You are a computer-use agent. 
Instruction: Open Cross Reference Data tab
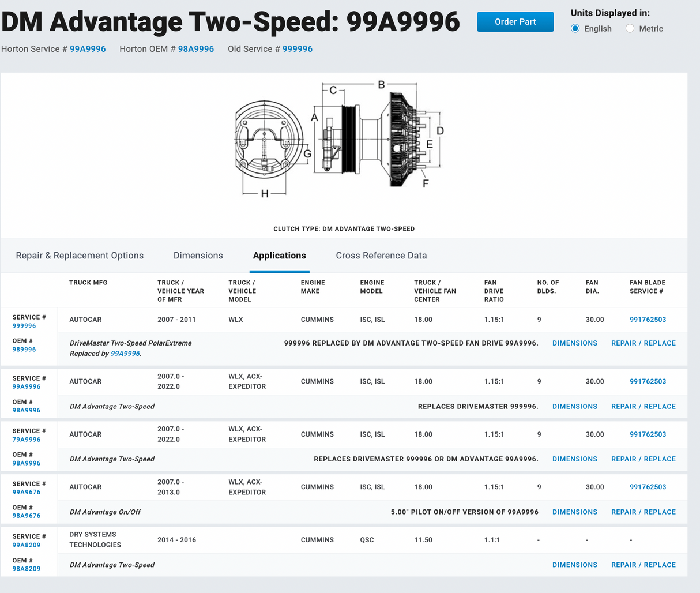tap(381, 256)
